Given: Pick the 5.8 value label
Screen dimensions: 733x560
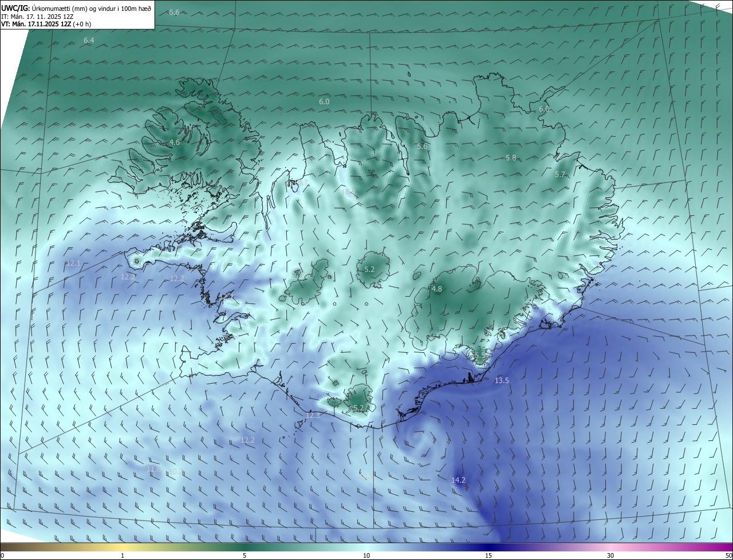Looking at the screenshot, I should coord(511,157).
